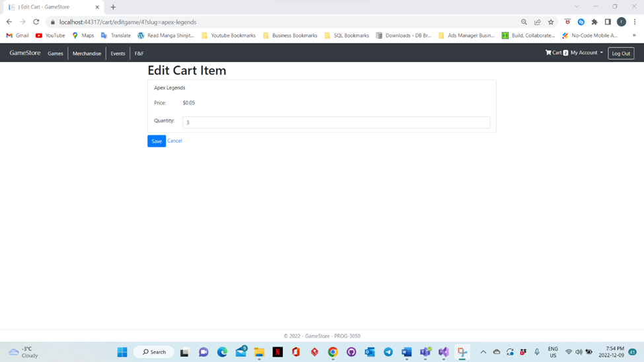Viewport: 644px width, 362px height.
Task: Open Microsoft Word from the taskbar
Action: 407,352
